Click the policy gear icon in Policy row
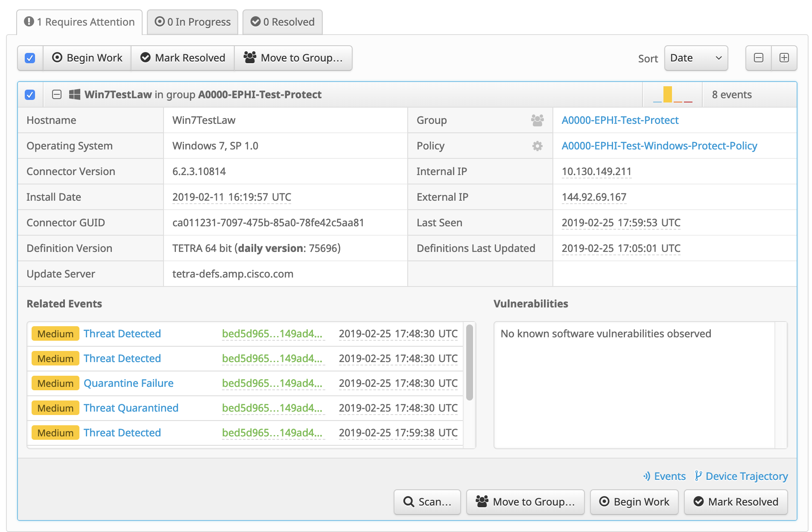Image resolution: width=812 pixels, height=532 pixels. (x=537, y=146)
